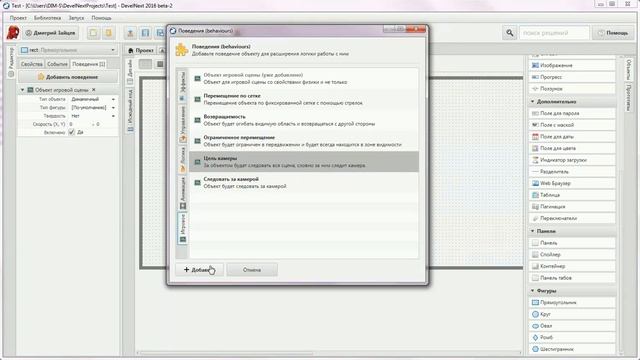Open the Проект menu
Viewport: 640px width, 360px height.
(18, 18)
